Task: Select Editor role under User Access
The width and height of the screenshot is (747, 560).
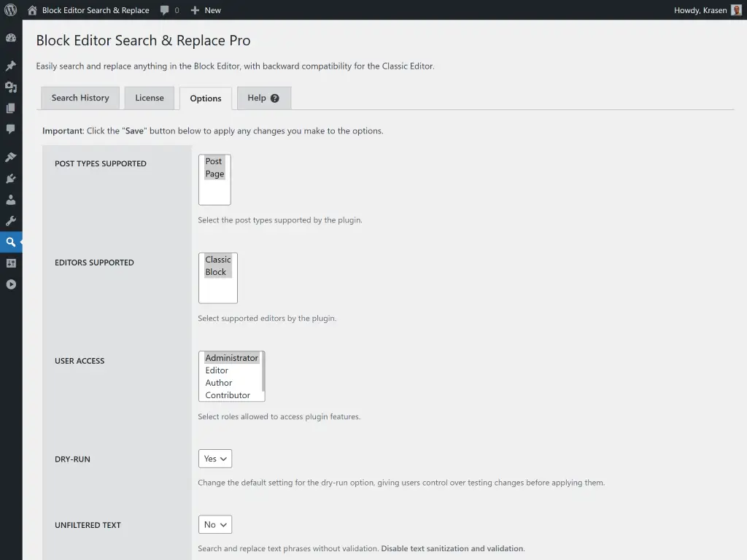Action: (217, 370)
